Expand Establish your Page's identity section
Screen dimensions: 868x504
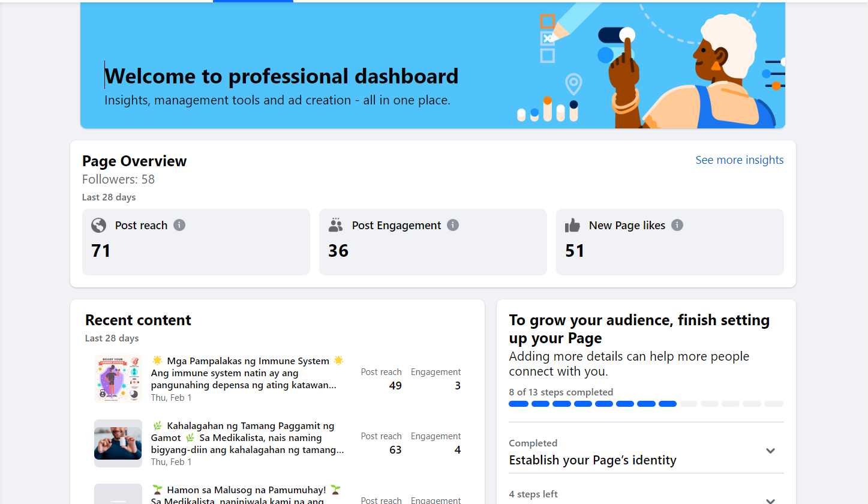(x=771, y=451)
